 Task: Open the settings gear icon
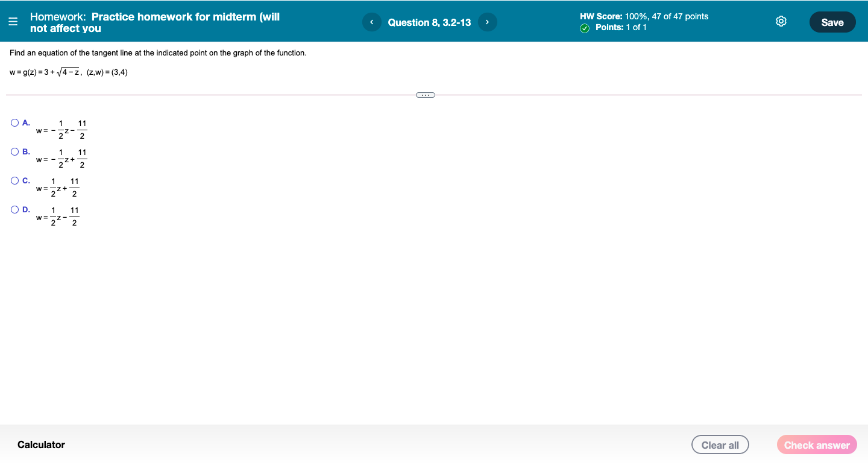coord(781,22)
